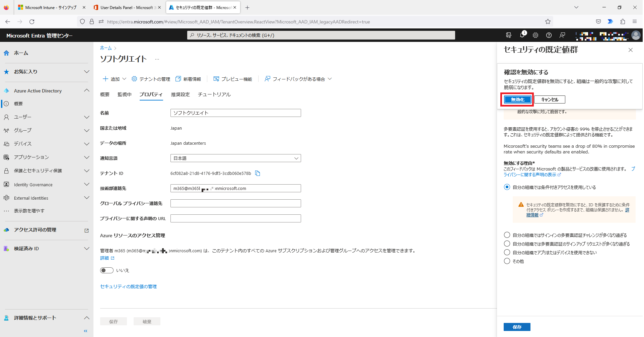Close the security defaults panel

tap(630, 50)
